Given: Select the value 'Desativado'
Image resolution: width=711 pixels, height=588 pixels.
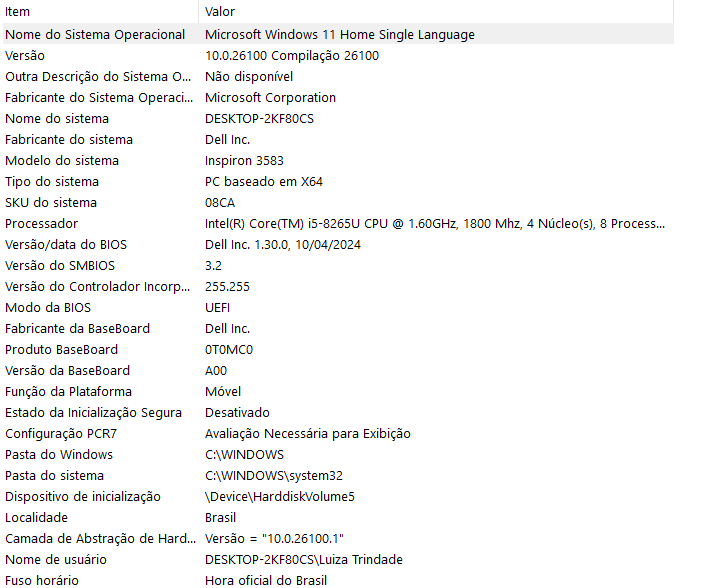Looking at the screenshot, I should [x=237, y=413].
